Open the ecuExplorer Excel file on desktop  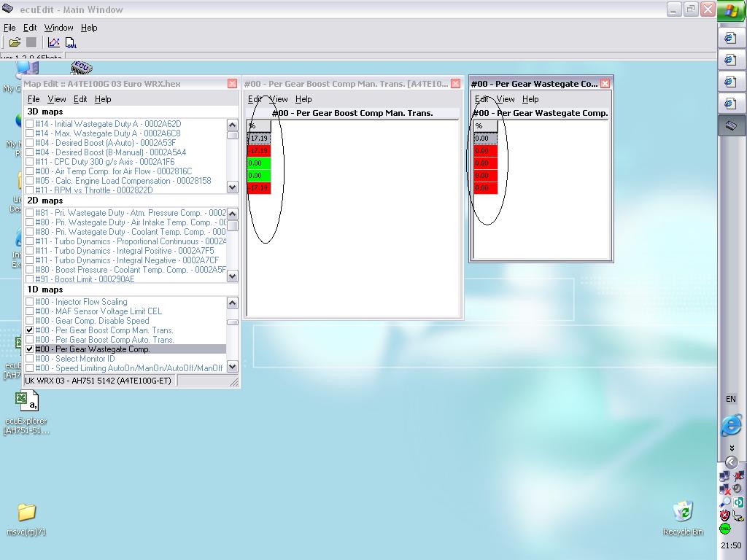coord(27,411)
